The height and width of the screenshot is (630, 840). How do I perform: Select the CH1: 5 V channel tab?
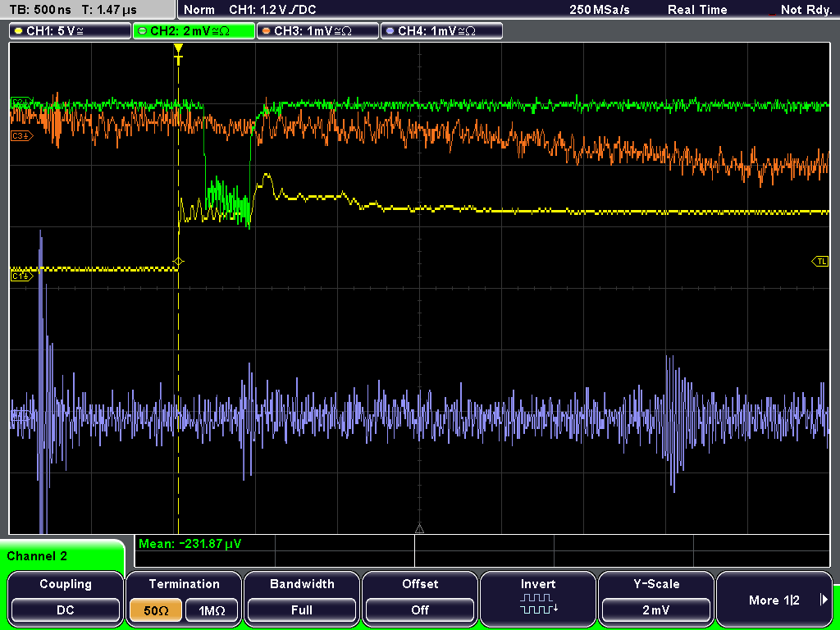pos(71,31)
